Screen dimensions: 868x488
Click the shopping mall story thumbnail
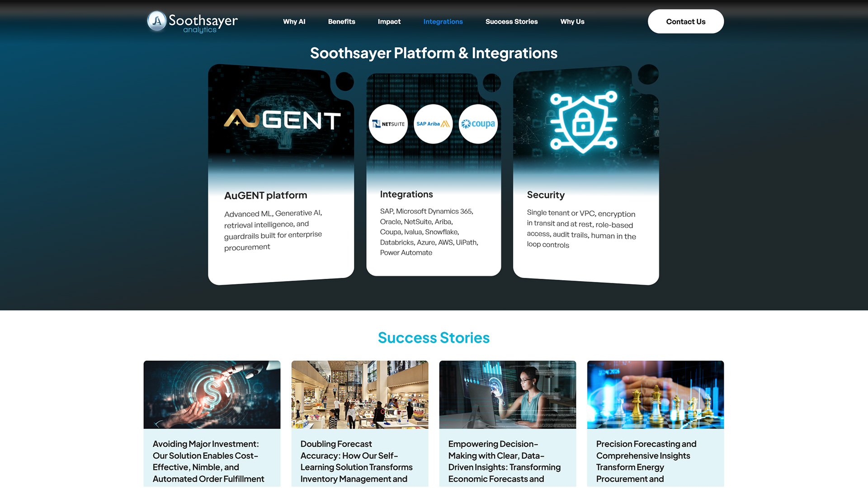click(x=359, y=394)
